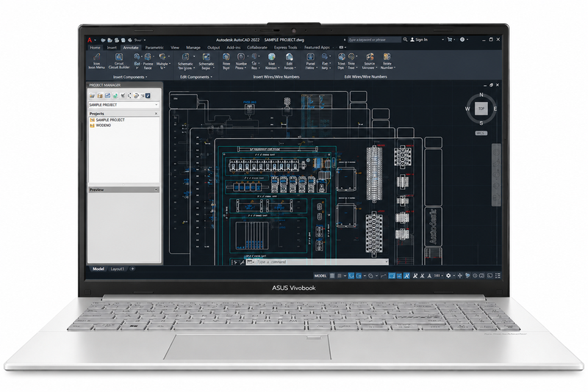Open the quick access toolbar customize arrow

(145, 40)
